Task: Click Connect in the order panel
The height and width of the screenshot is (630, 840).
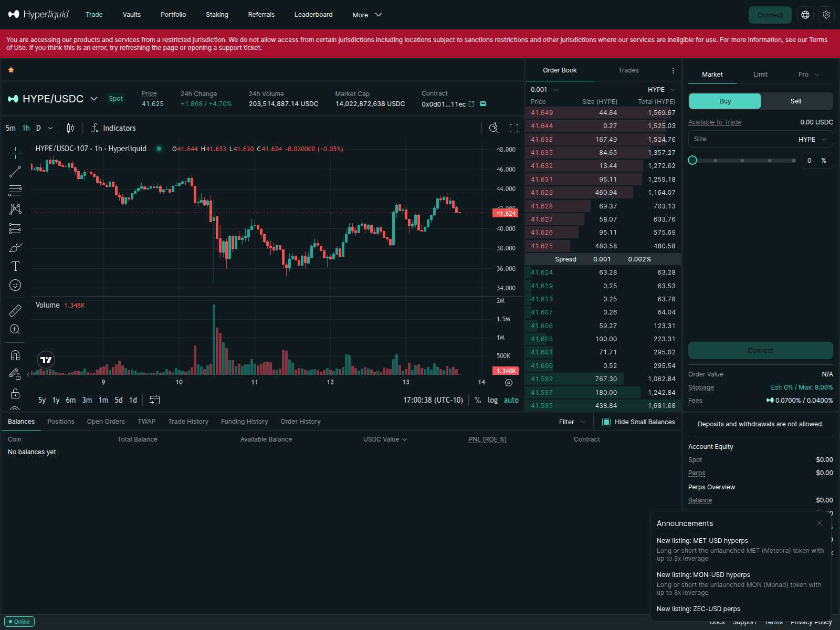Action: tap(760, 351)
